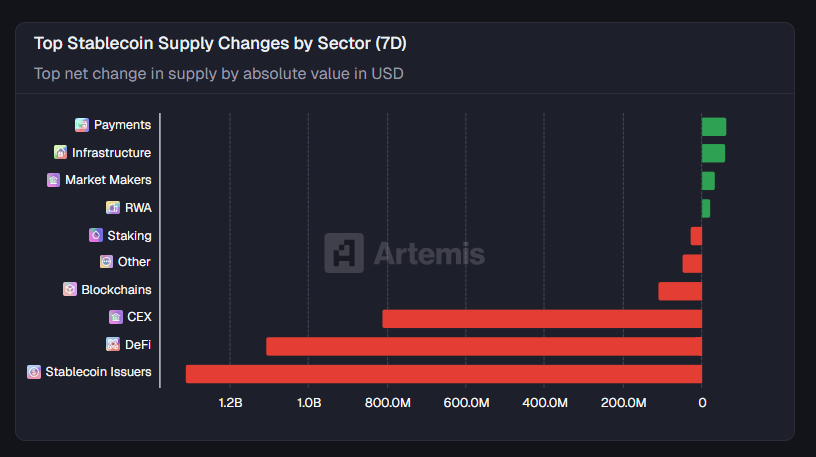Select the red CEX bar
Image resolution: width=816 pixels, height=457 pixels.
tap(541, 319)
